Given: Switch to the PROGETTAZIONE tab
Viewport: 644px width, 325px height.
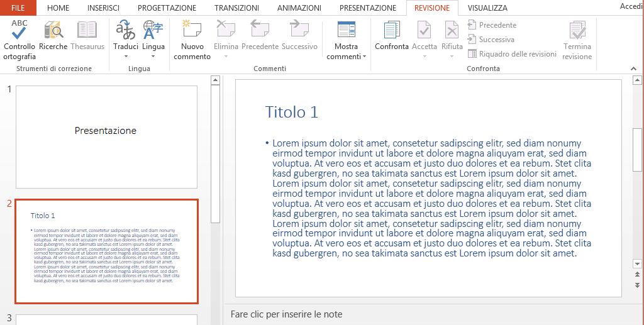Looking at the screenshot, I should (167, 8).
